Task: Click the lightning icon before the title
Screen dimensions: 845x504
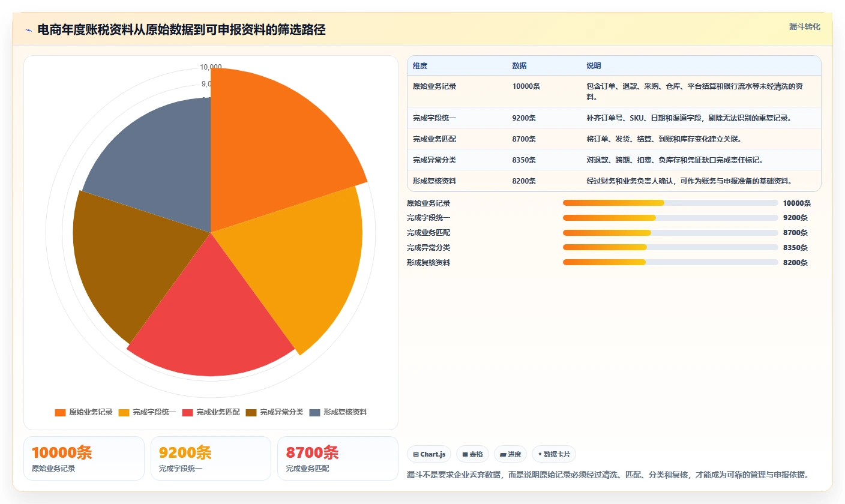Action: 28,30
